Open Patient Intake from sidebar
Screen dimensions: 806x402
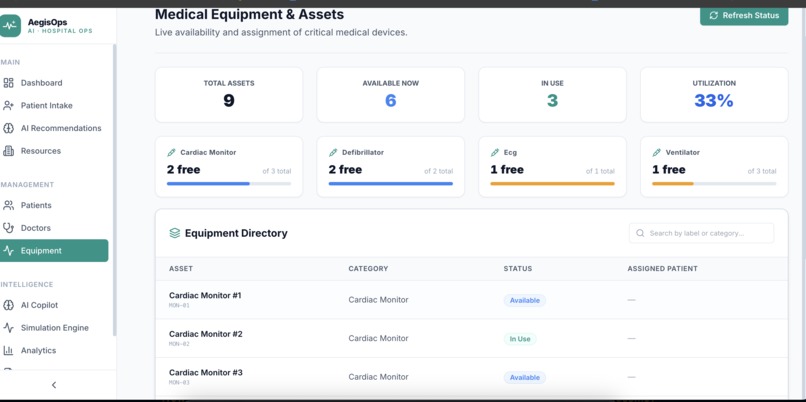[54, 105]
